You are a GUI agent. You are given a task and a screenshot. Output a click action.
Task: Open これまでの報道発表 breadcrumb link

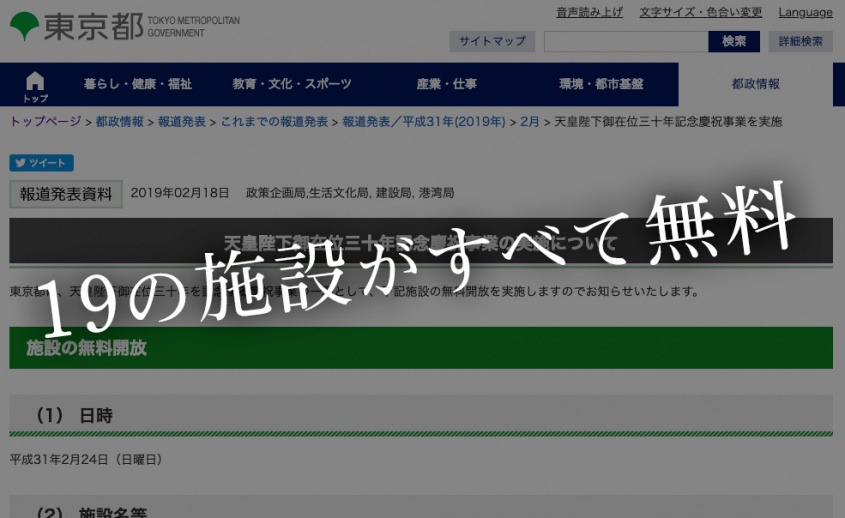click(x=274, y=122)
